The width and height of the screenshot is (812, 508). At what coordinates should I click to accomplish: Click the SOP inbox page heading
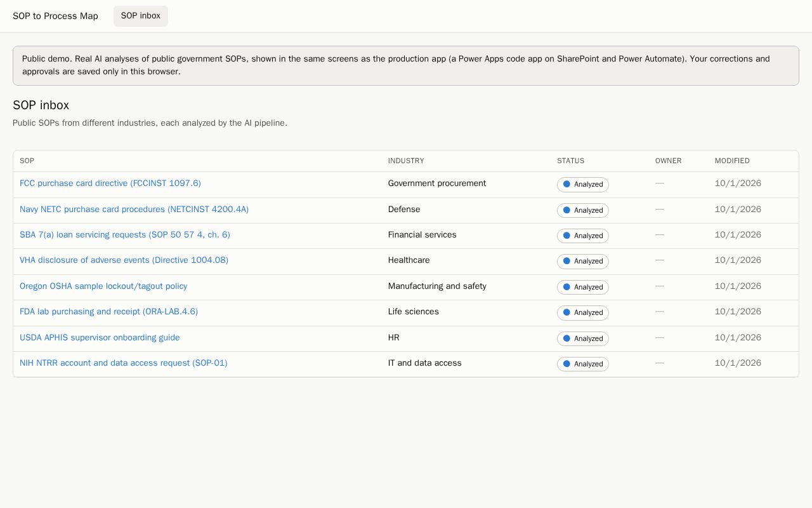tap(41, 105)
